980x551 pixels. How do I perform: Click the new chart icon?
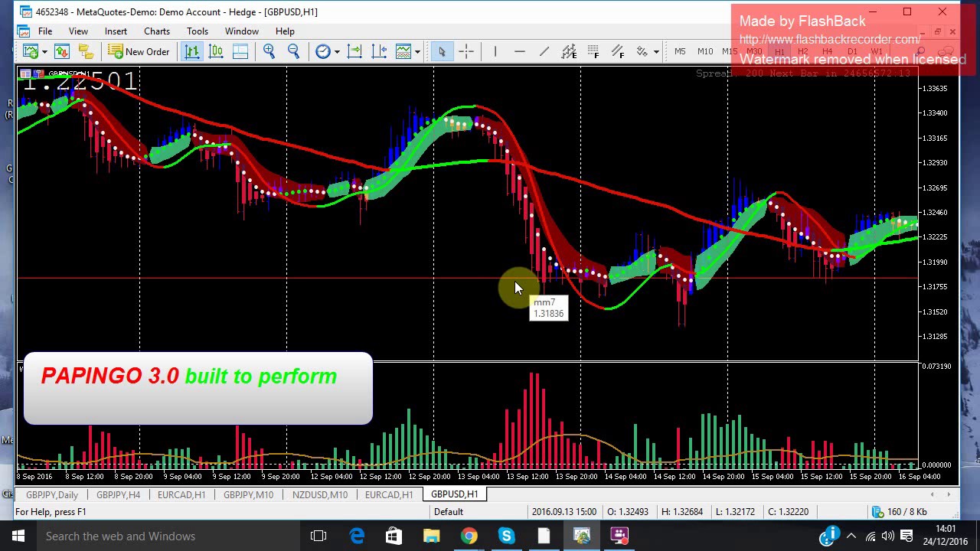click(x=31, y=51)
